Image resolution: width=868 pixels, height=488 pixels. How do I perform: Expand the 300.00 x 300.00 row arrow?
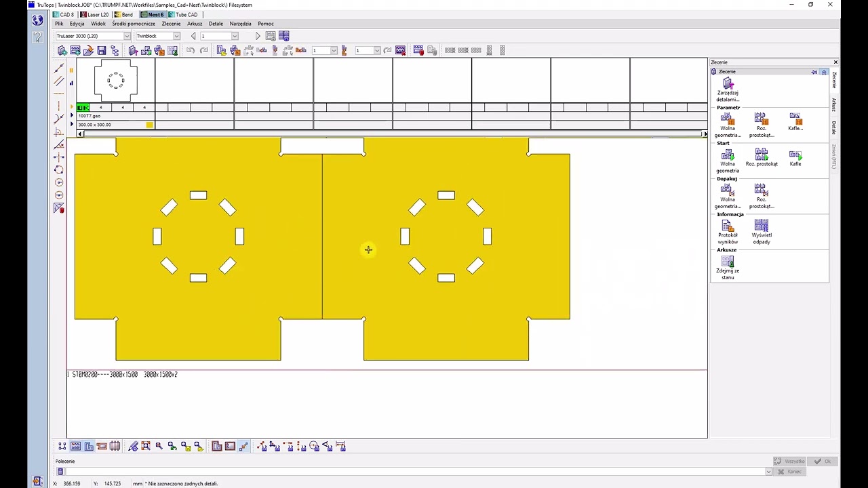[x=72, y=125]
